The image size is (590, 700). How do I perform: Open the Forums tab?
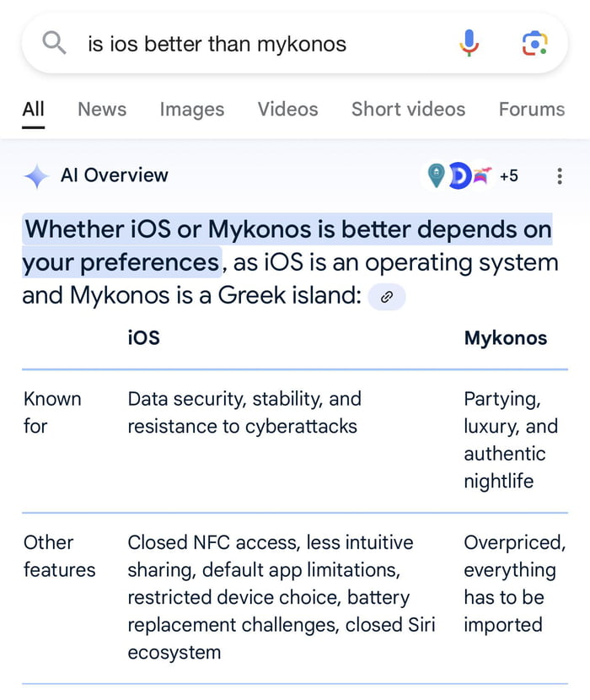tap(532, 110)
